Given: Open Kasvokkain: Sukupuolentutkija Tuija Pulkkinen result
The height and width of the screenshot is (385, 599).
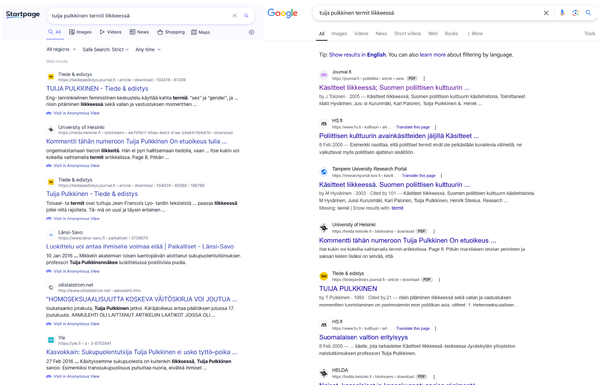Looking at the screenshot, I should (x=141, y=352).
